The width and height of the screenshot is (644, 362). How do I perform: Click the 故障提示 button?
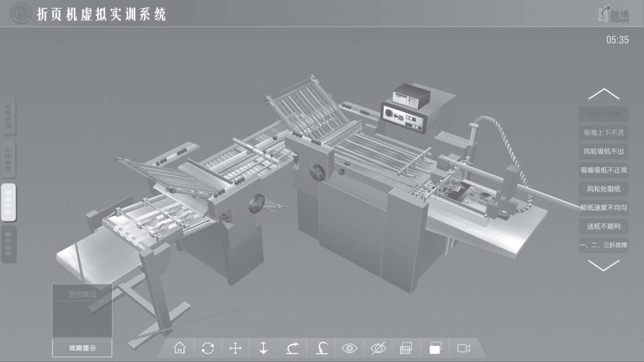(x=82, y=348)
